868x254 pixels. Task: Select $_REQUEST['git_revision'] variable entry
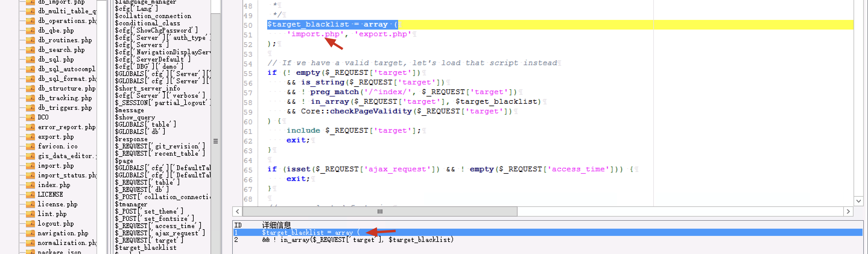click(x=160, y=146)
